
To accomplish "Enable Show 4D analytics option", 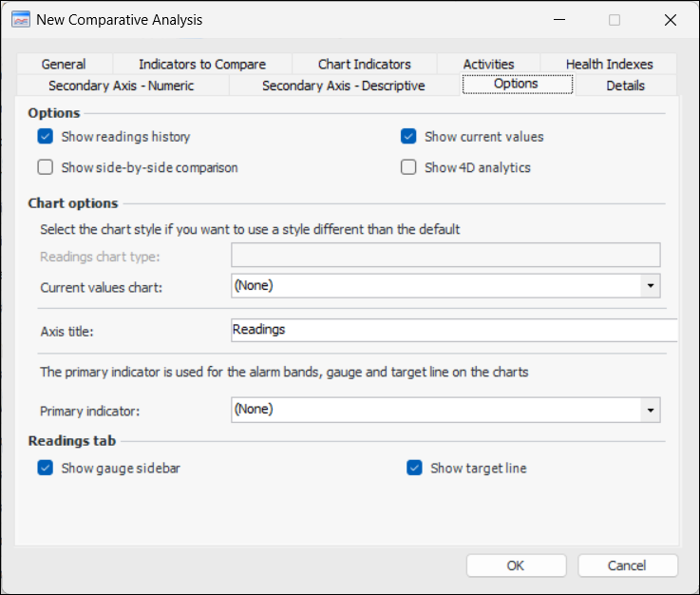I will [408, 167].
